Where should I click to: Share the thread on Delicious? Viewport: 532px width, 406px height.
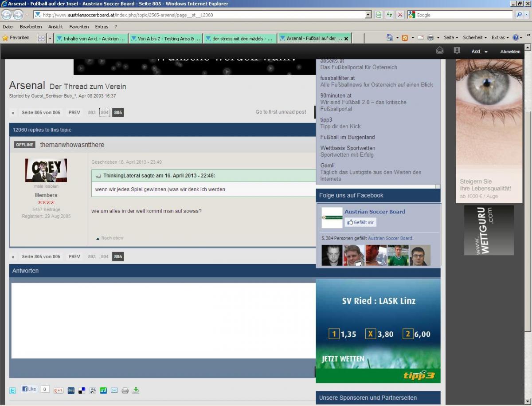[x=82, y=390]
